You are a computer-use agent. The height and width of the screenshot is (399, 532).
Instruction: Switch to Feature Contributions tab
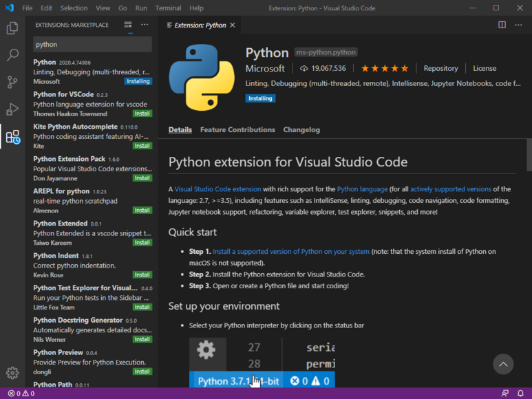pos(237,130)
